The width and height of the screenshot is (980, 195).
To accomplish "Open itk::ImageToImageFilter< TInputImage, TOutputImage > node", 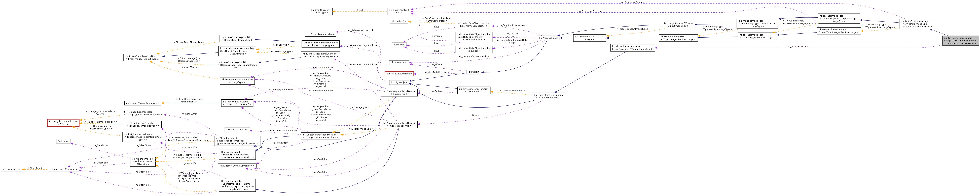I will point(678,38).
